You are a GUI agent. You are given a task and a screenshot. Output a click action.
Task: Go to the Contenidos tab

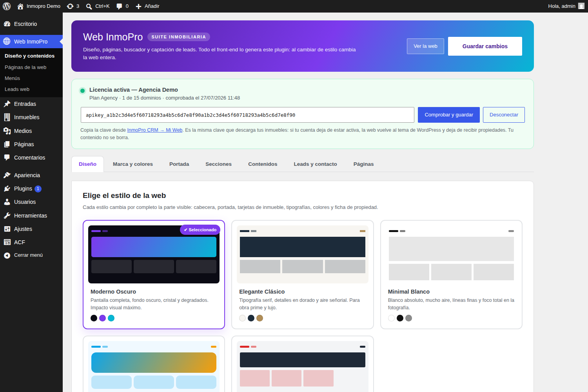[x=263, y=164]
